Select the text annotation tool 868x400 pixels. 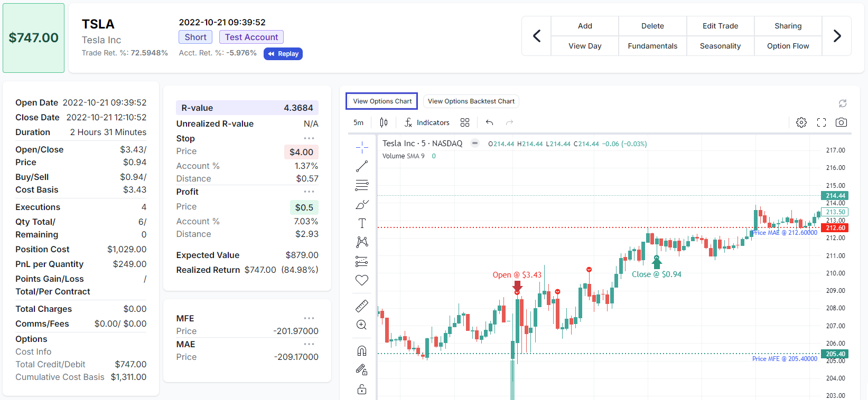(362, 223)
